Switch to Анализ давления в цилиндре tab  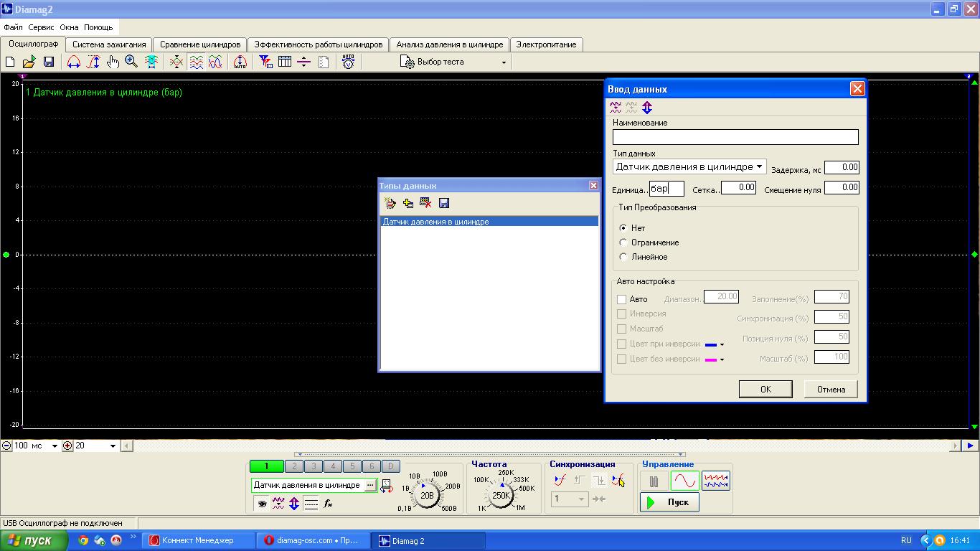(x=450, y=44)
